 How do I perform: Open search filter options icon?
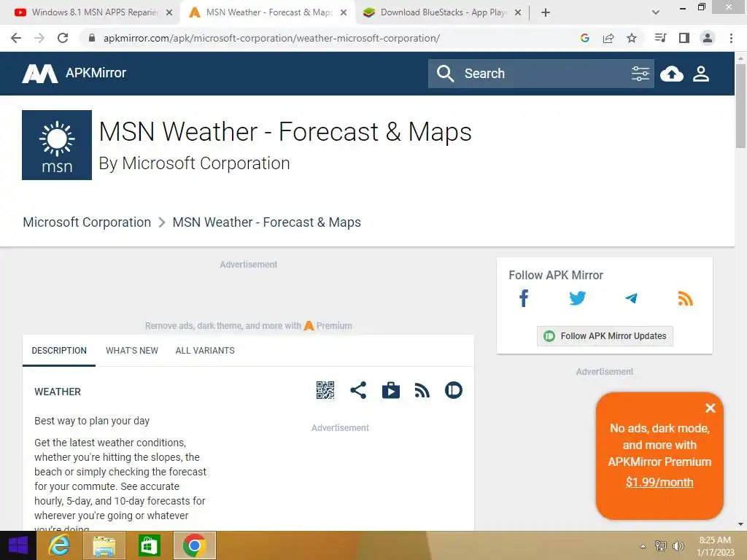tap(640, 74)
